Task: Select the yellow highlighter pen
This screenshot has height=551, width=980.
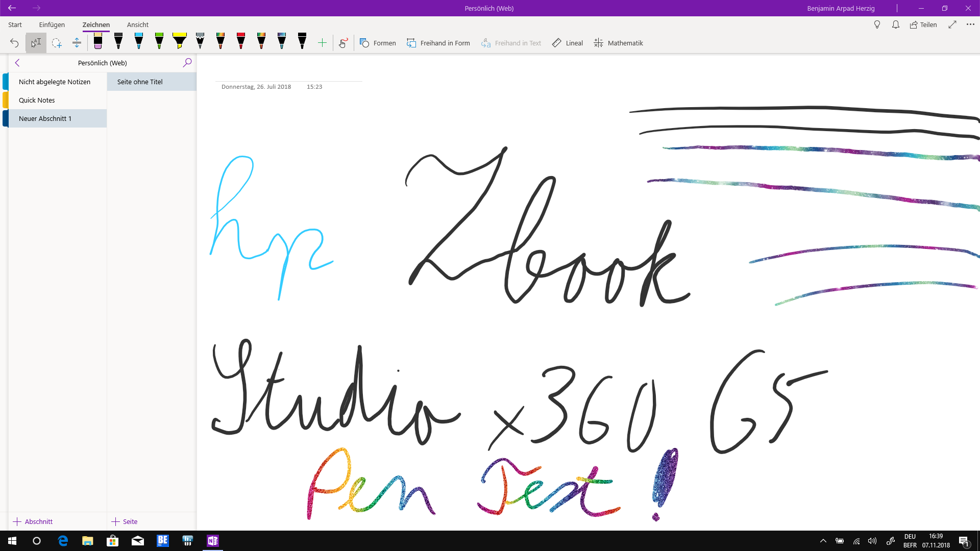Action: 180,42
